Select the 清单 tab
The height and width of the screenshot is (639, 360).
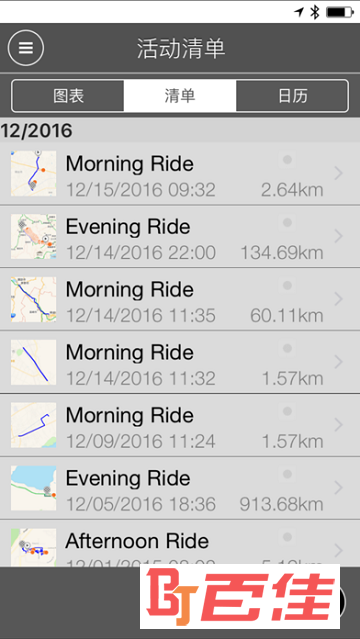point(180,96)
